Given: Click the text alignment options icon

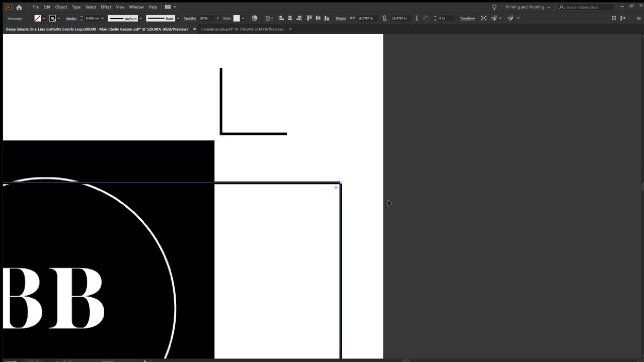Looking at the screenshot, I should click(x=623, y=18).
